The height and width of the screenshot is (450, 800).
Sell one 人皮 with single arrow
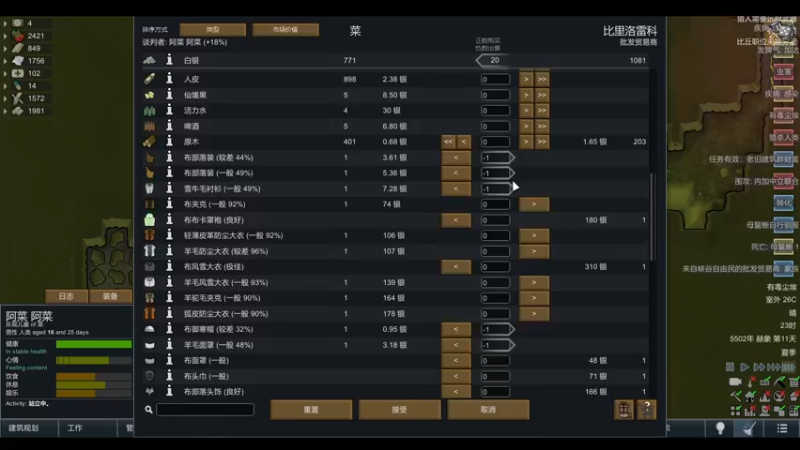526,79
